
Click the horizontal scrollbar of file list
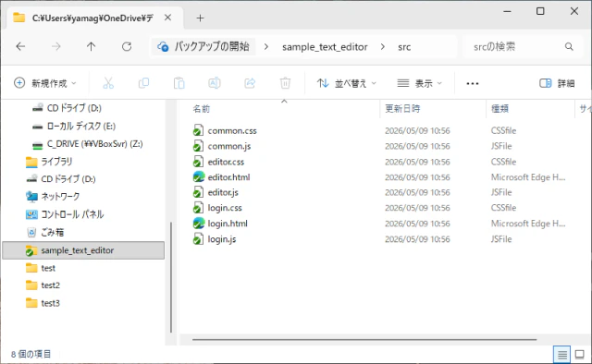pyautogui.click(x=364, y=339)
